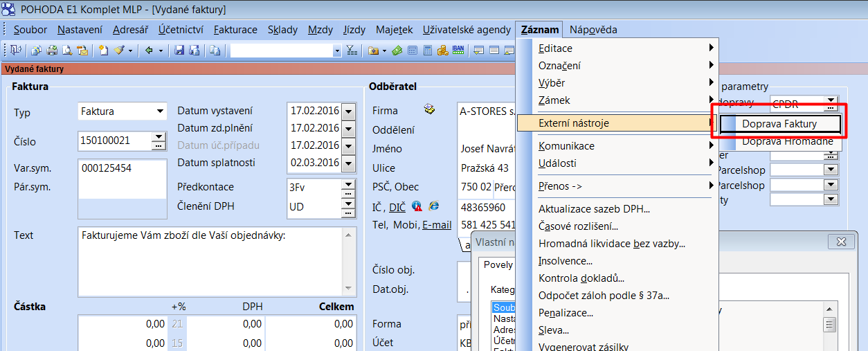This screenshot has height=351, width=868.
Task: Create a new record with the blank-page icon
Action: (x=102, y=50)
